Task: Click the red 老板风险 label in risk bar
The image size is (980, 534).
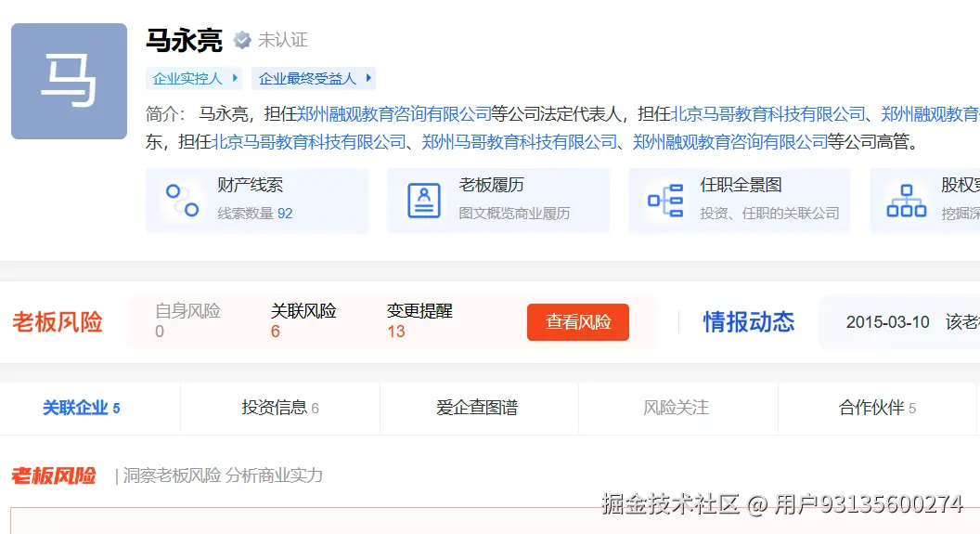Action: tap(58, 322)
